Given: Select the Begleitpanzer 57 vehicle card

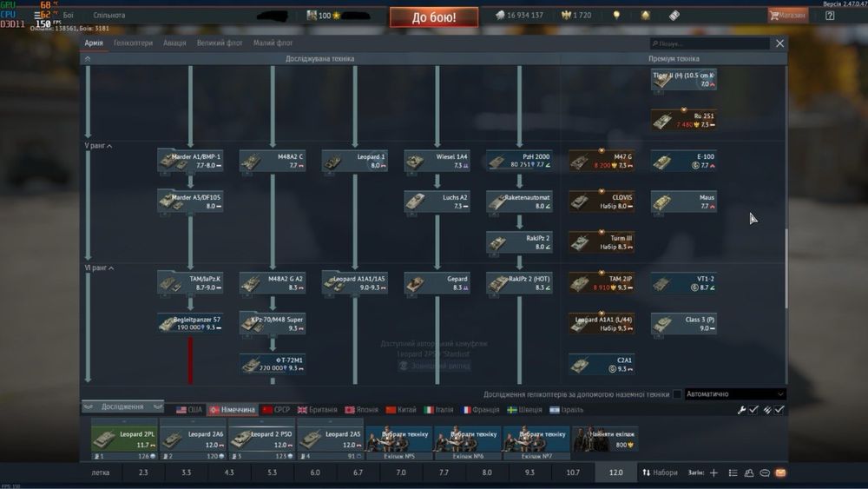Looking at the screenshot, I should click(x=190, y=323).
